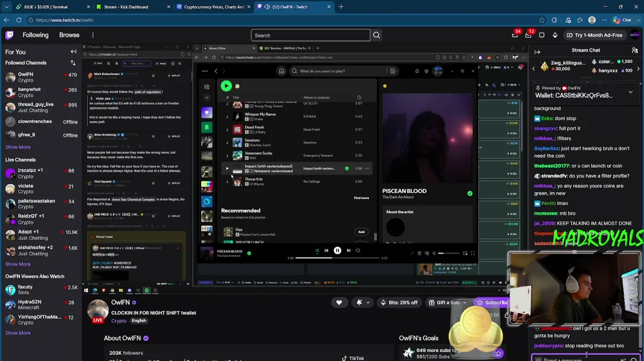Open the browser profile avatar
The width and height of the screenshot is (644, 361).
(592, 20)
